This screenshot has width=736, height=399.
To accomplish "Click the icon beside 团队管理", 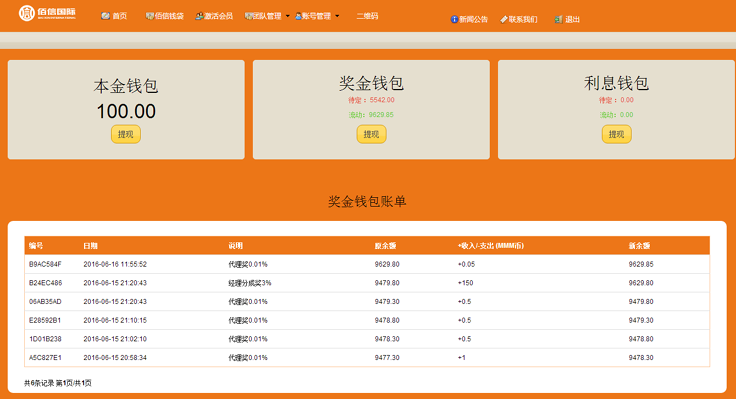I will 248,16.
